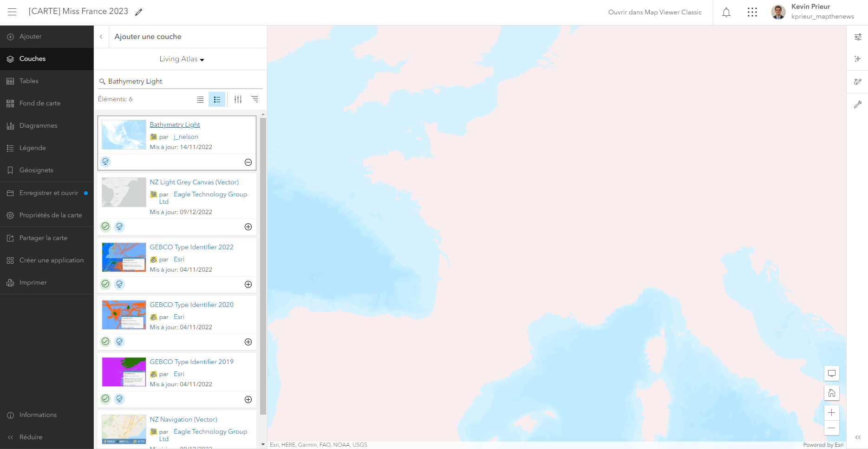Zoom out on the map

(x=831, y=428)
